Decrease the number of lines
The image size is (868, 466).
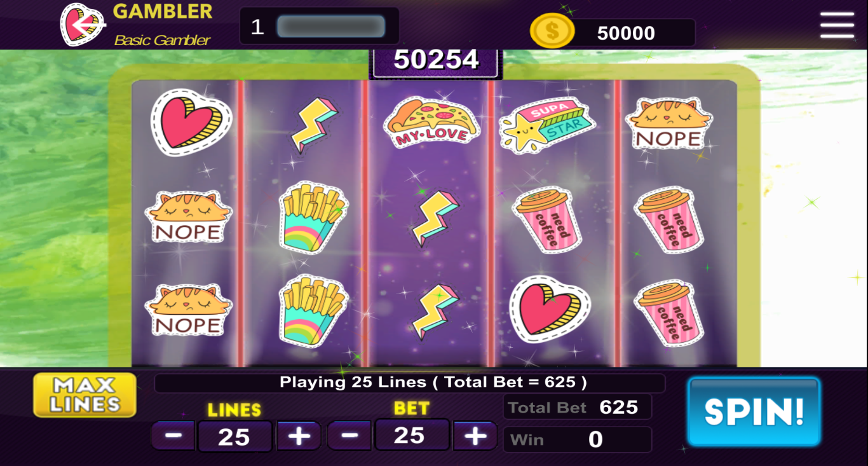click(x=173, y=436)
